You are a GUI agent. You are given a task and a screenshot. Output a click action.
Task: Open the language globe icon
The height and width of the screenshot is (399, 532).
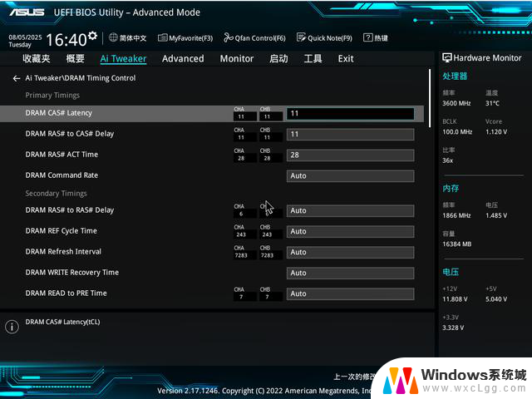click(x=113, y=37)
